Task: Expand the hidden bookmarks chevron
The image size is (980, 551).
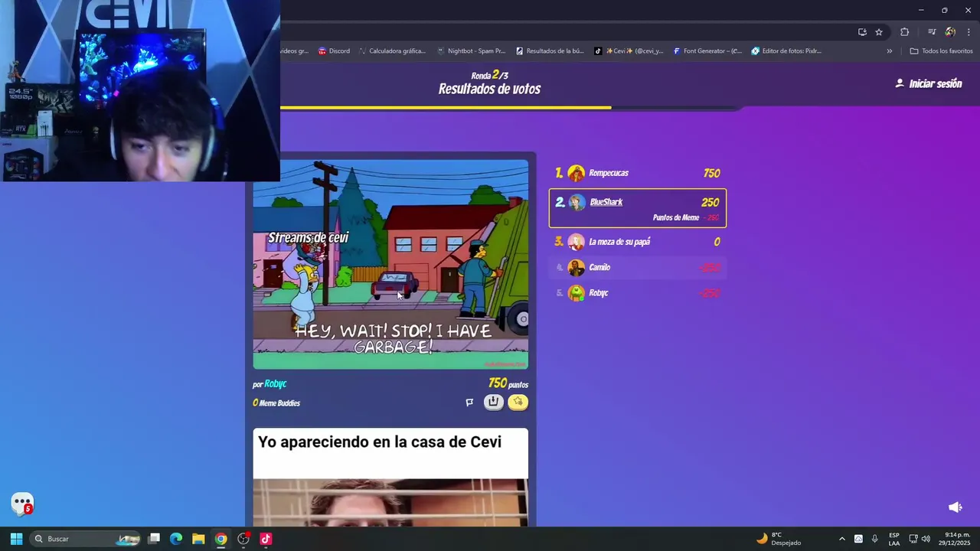Action: 889,51
